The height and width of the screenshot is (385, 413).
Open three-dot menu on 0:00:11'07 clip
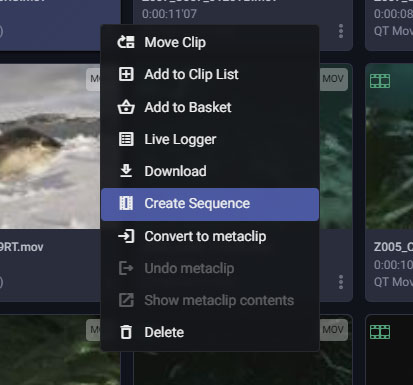coord(341,31)
